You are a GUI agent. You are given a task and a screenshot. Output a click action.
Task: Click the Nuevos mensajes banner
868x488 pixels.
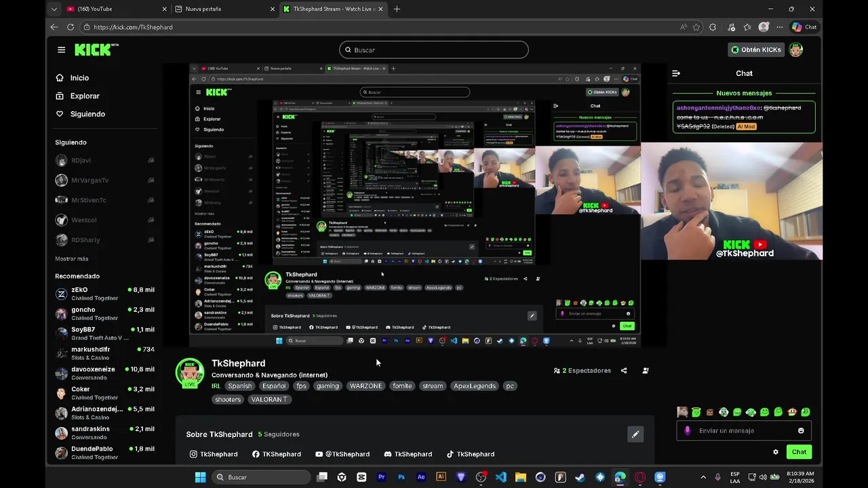click(744, 93)
